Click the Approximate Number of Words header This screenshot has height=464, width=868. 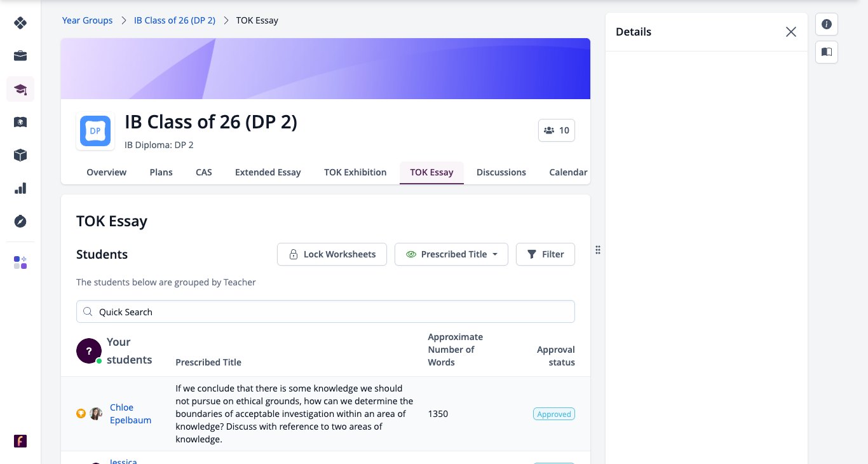pos(455,350)
